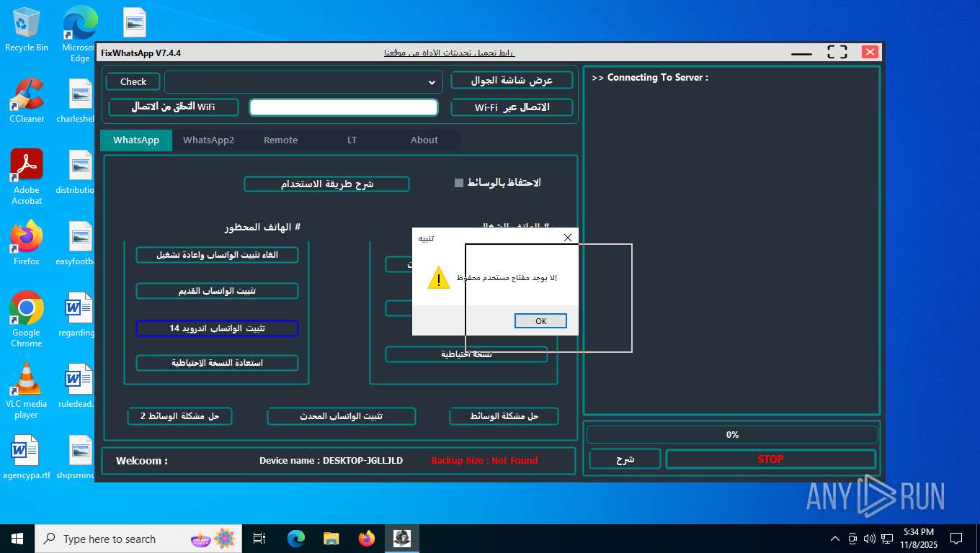The width and height of the screenshot is (980, 553).
Task: Click Backup Size Not Found text
Action: tap(484, 461)
